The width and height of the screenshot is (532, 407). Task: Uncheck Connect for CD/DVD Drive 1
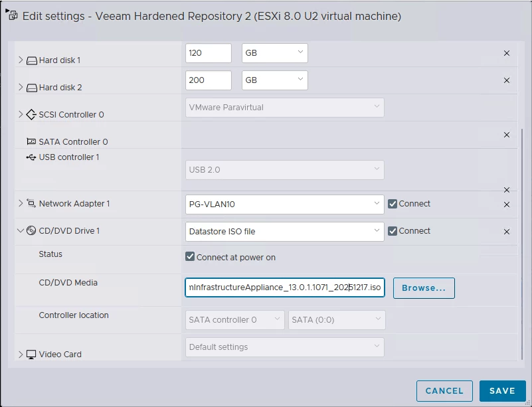[x=393, y=231]
